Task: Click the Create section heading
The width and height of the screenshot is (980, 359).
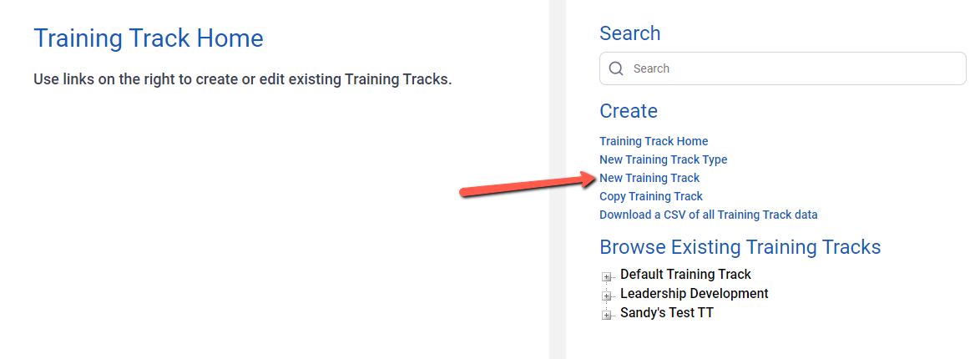Action: coord(628,111)
